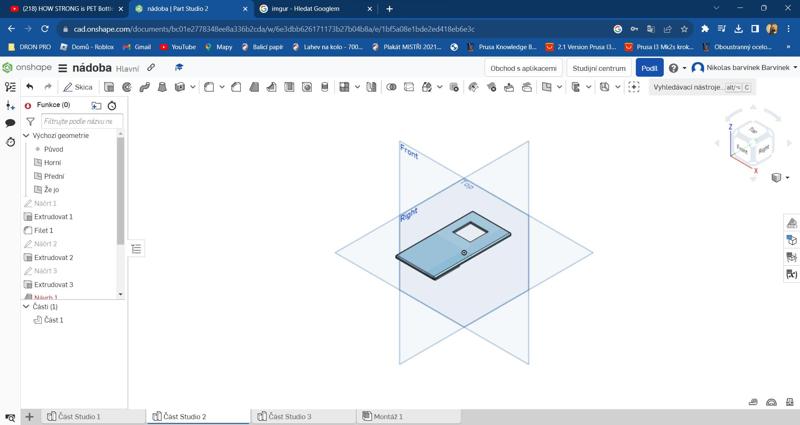Open the comments speech bubble in sidebar
This screenshot has width=800, height=425.
pyautogui.click(x=10, y=123)
